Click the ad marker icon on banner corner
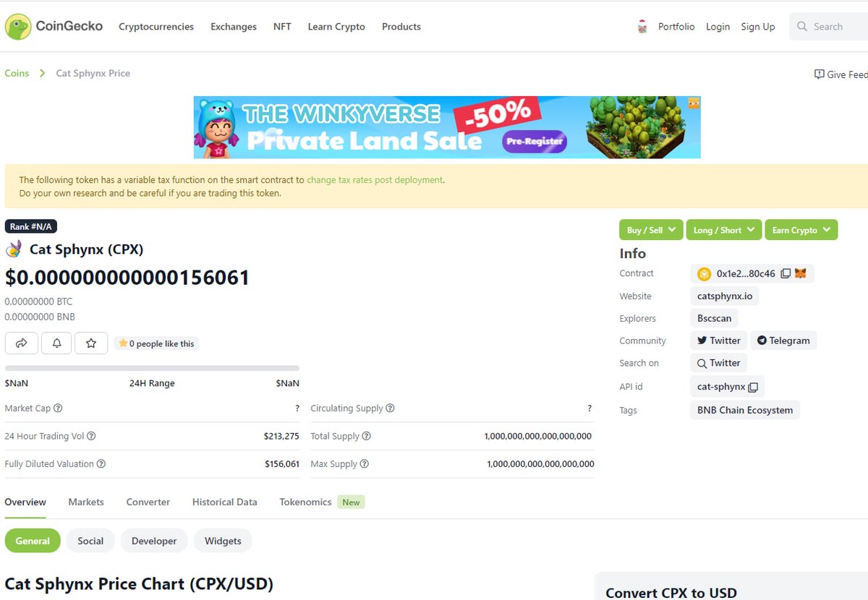 (694, 103)
